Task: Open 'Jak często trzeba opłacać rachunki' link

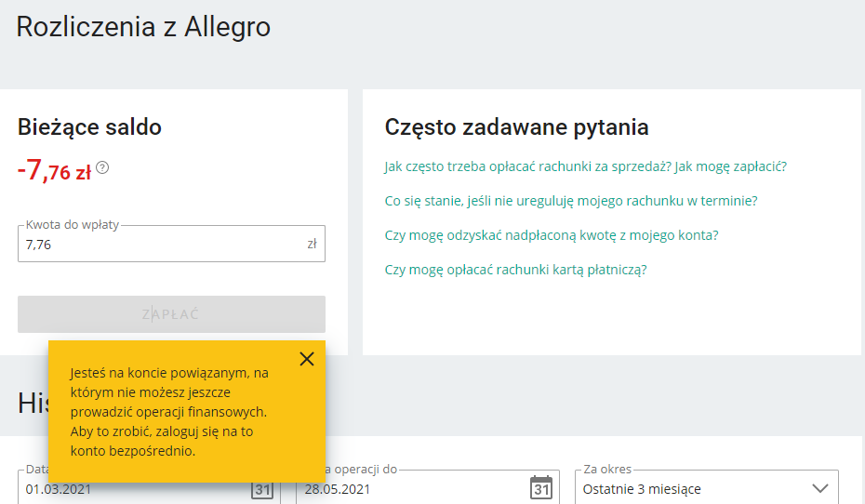Action: (586, 166)
